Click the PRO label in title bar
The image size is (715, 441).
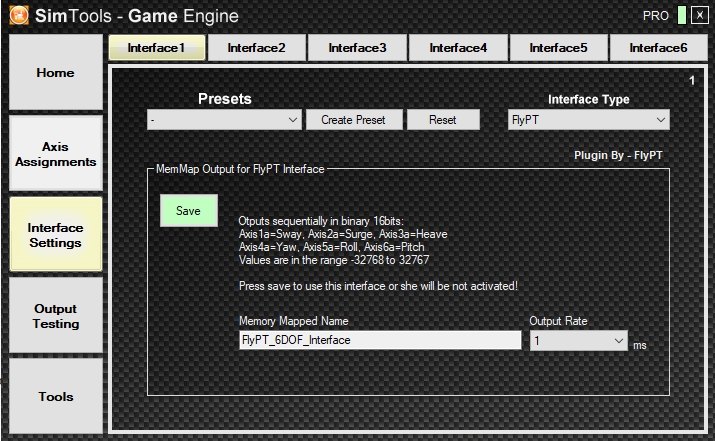656,16
